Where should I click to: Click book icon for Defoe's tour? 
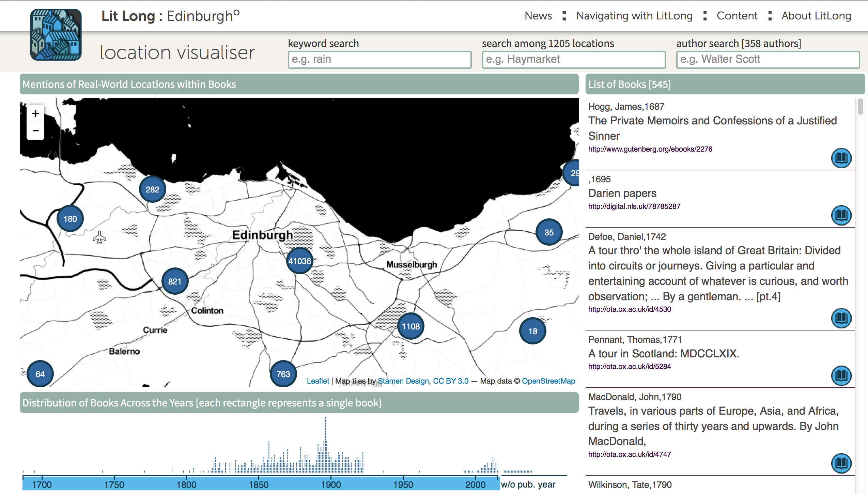pos(841,318)
